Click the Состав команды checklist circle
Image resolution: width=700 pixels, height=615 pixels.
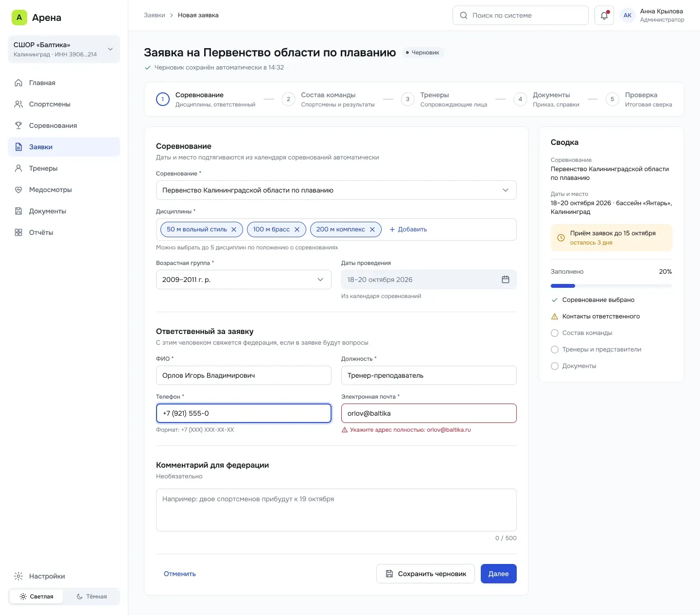click(x=555, y=333)
